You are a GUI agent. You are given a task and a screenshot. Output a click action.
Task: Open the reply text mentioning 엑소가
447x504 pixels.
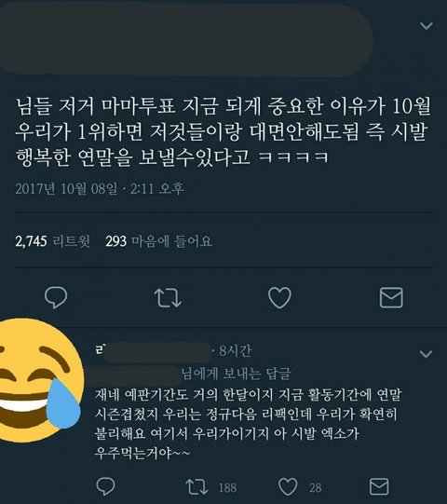[x=248, y=424]
